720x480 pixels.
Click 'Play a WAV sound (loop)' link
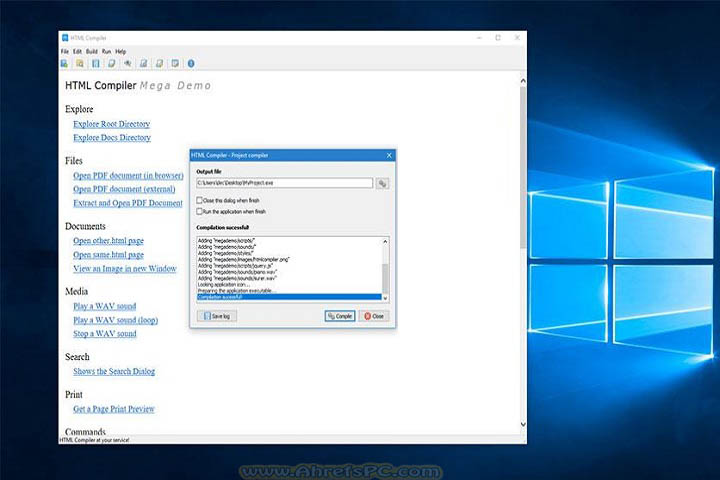(115, 320)
